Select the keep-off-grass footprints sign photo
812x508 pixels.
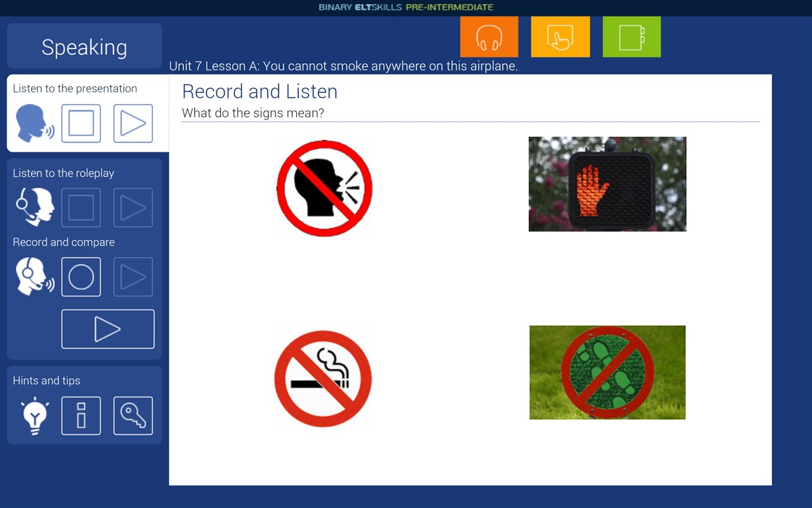coord(608,372)
